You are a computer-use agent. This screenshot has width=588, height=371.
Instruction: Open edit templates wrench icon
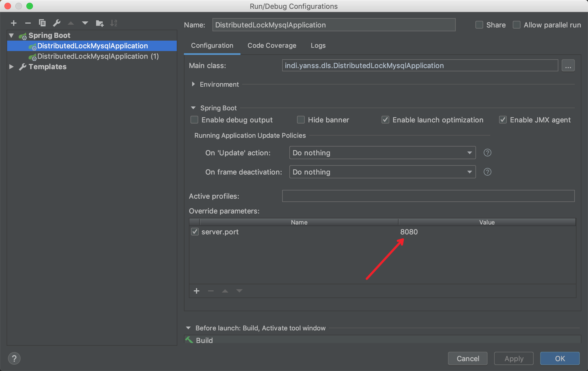(57, 23)
